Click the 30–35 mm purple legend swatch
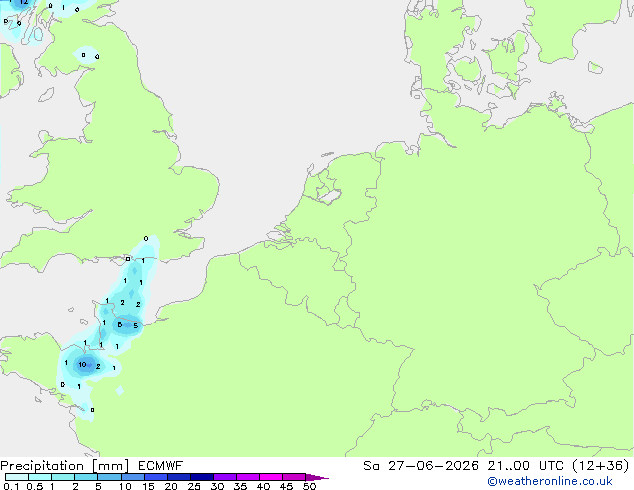 tap(225, 477)
